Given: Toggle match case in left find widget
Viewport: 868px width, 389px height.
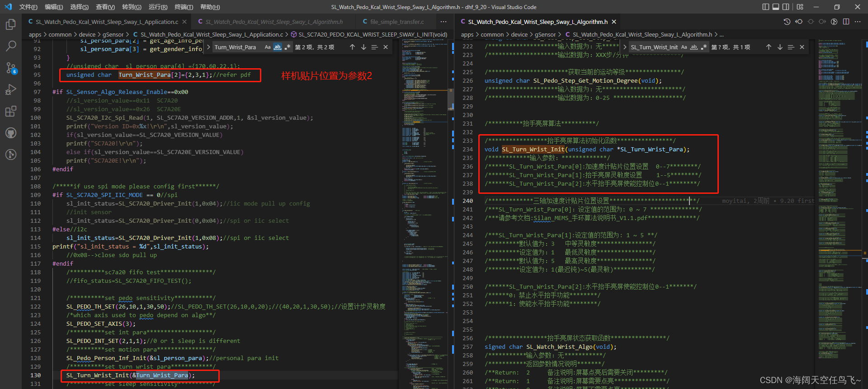Looking at the screenshot, I should point(268,47).
